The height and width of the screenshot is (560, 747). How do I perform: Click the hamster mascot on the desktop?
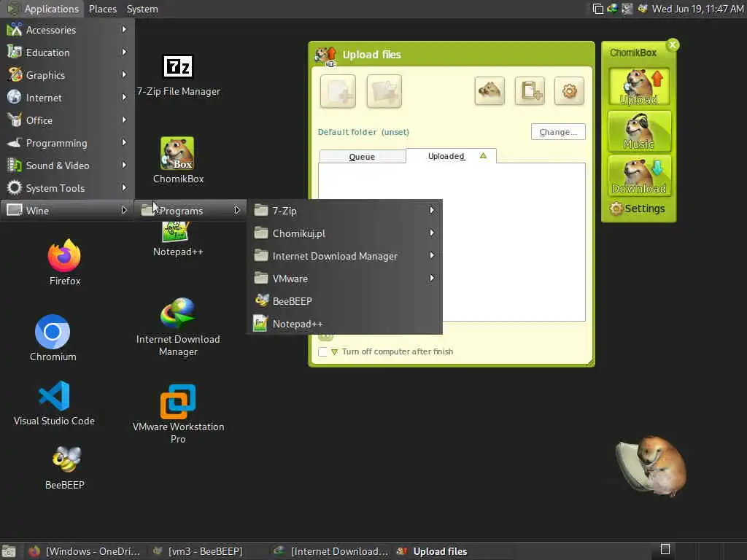click(x=651, y=465)
